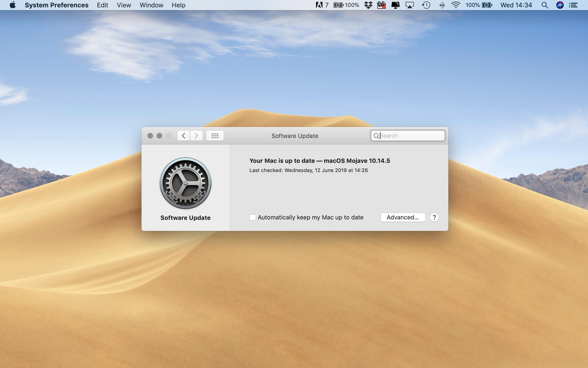Go forward in System Preferences
This screenshot has height=368, width=588.
196,135
